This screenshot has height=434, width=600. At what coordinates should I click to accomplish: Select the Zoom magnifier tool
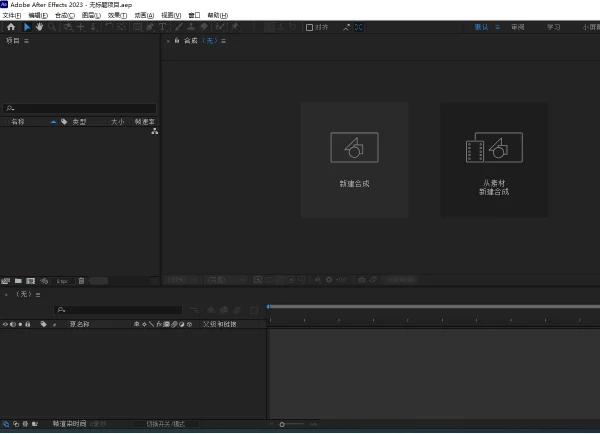coord(52,27)
